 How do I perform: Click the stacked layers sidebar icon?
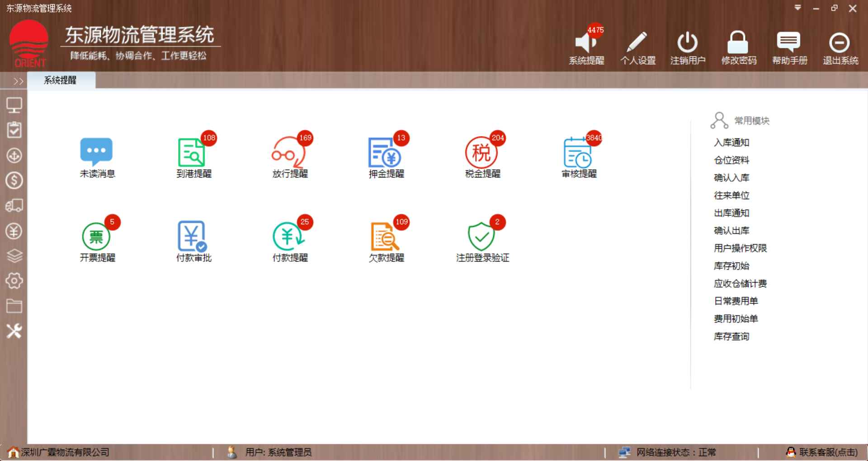coord(14,256)
